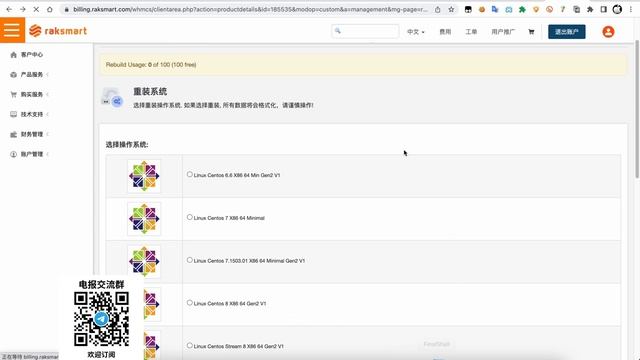
Task: Open the Chrome profile avatar
Action: click(x=617, y=9)
